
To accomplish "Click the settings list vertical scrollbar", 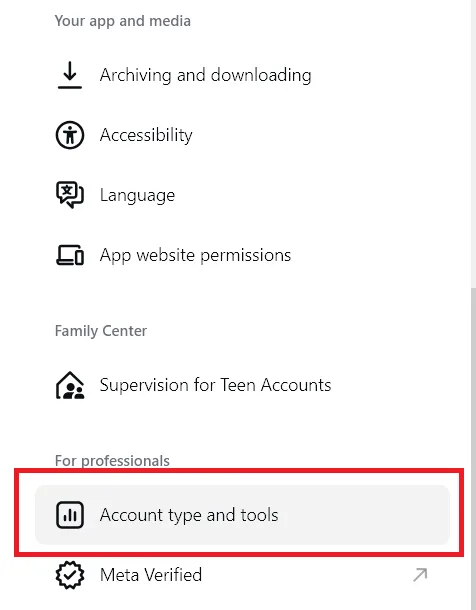I will [x=473, y=447].
